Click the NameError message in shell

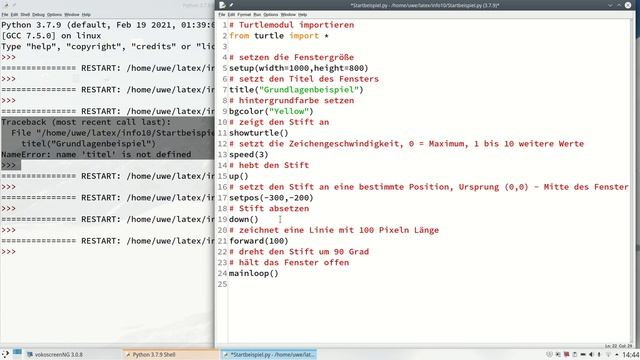96,155
